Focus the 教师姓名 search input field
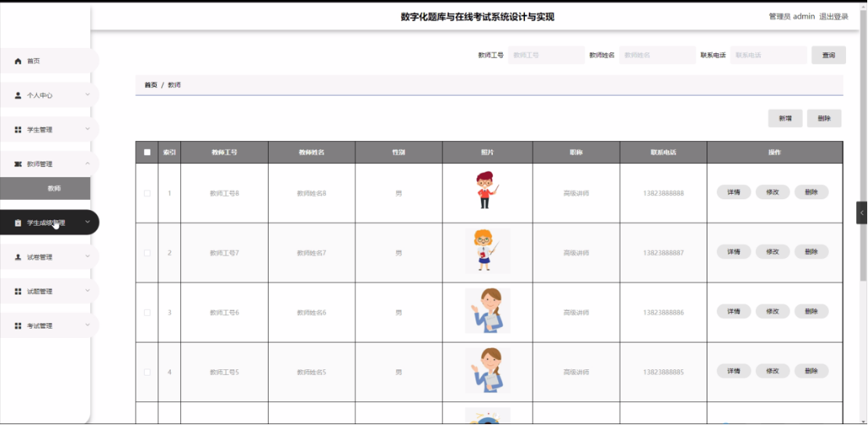Viewport: 868px width, 425px height. coord(657,56)
